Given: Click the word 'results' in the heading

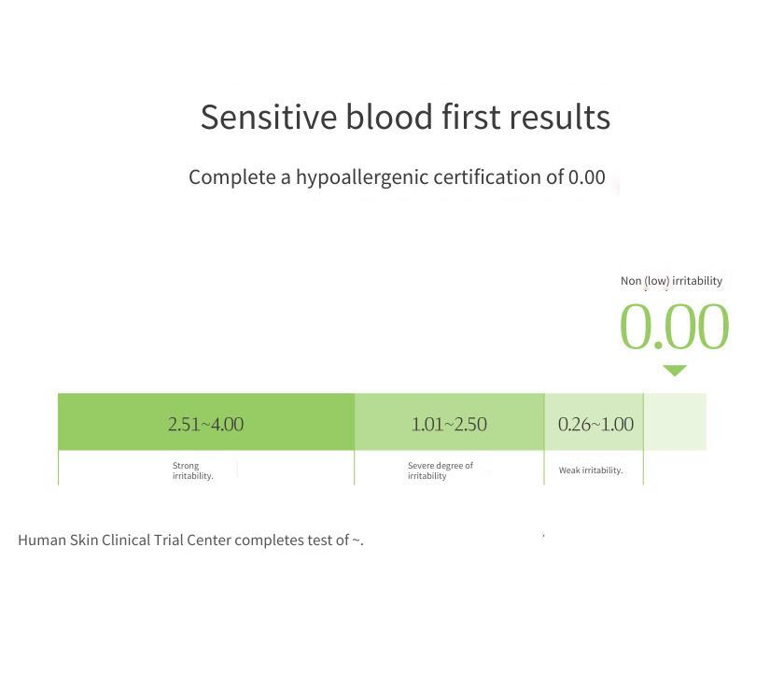Looking at the screenshot, I should tap(560, 119).
